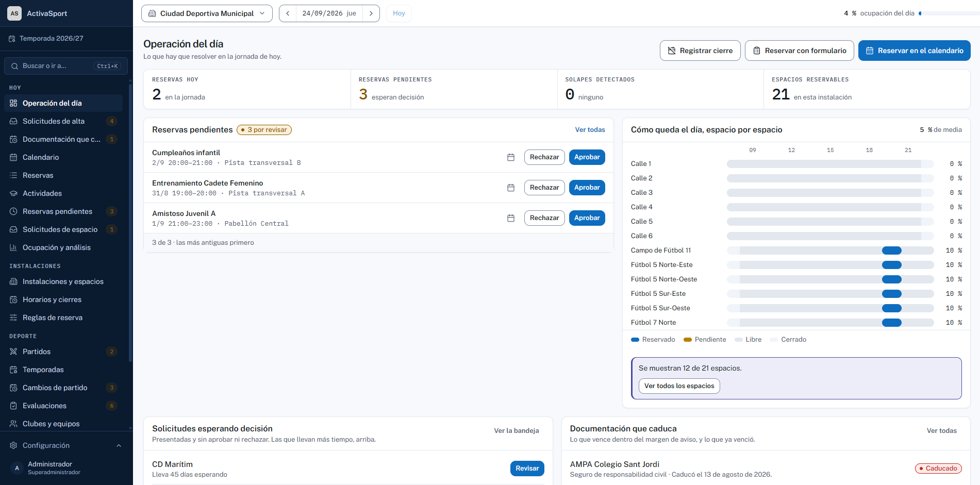Click the Reglas de reserva sliders icon
Image resolution: width=980 pixels, height=485 pixels.
13,317
